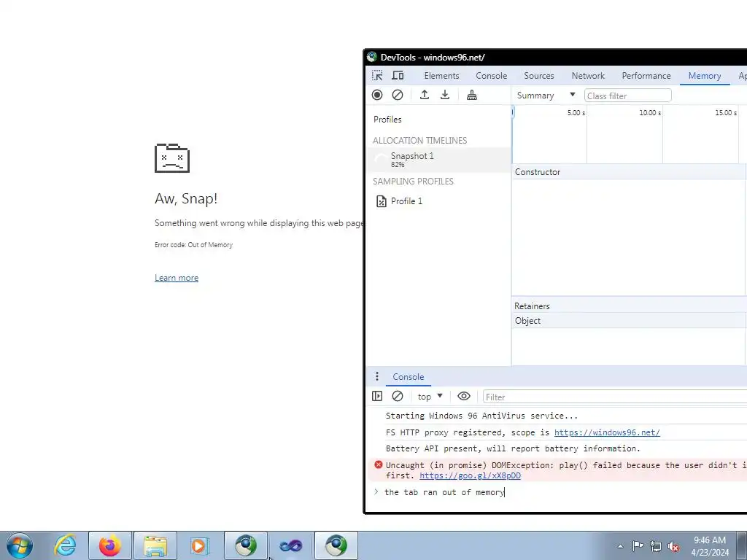The height and width of the screenshot is (560, 747).
Task: Switch to DevTools window on taskbar
Action: (x=336, y=545)
